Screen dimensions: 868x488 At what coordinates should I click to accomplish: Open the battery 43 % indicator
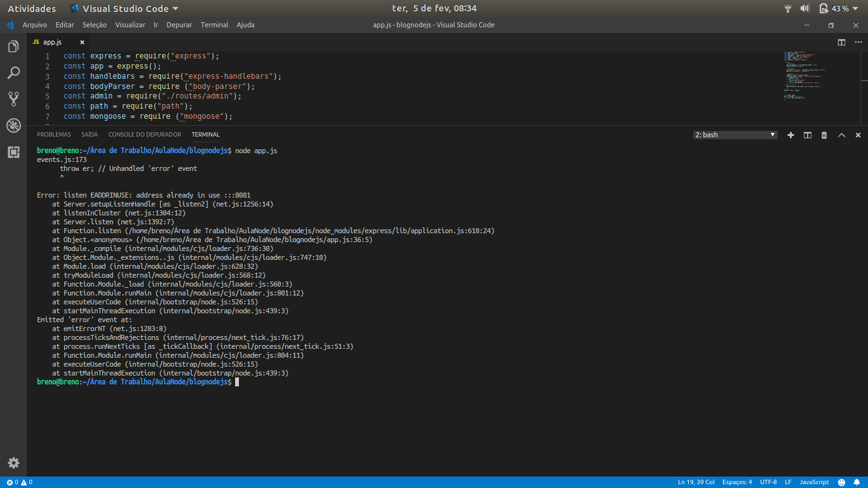(x=834, y=8)
